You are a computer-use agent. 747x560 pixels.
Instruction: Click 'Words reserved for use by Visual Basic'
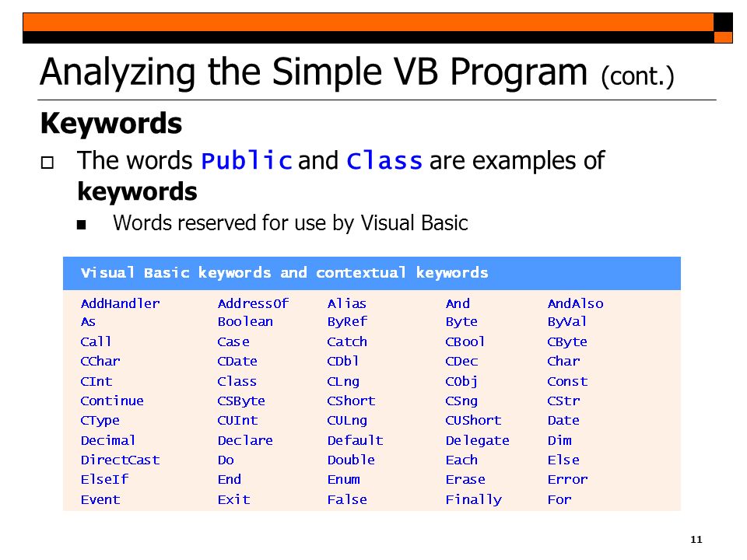(x=290, y=223)
